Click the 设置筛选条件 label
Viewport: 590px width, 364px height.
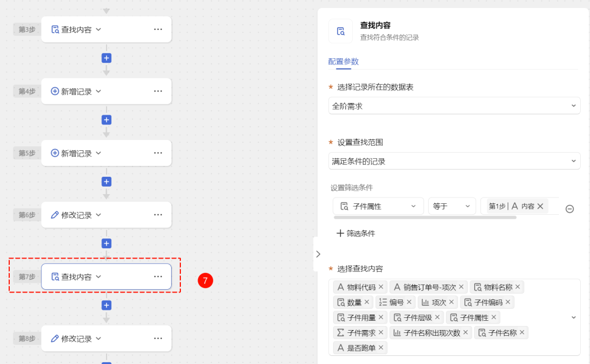[352, 188]
